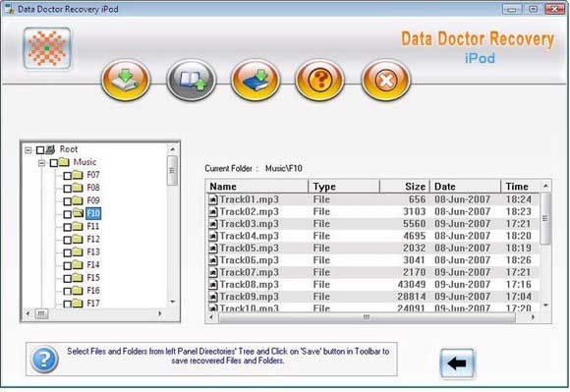Screen dimensions: 570x392
Task: Click the blue question mark info icon
Action: pos(44,359)
